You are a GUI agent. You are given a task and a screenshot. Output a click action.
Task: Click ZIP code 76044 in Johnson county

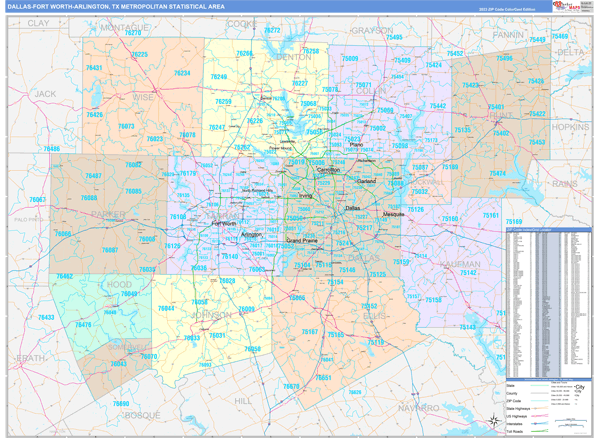pos(166,308)
